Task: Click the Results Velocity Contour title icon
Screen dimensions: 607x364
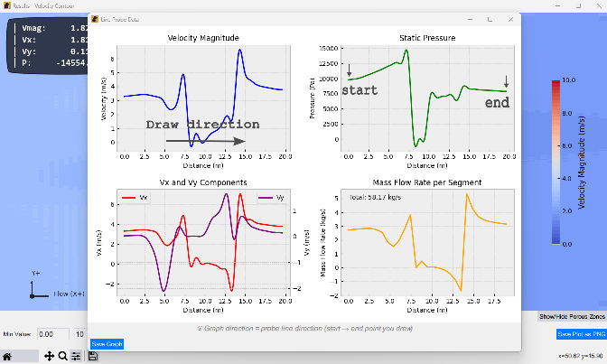Action: 6,5
